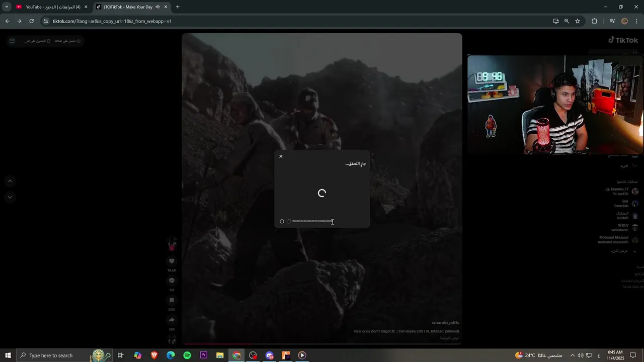Open the weather widget showing 24°C
This screenshot has height=362, width=644.
click(538, 355)
